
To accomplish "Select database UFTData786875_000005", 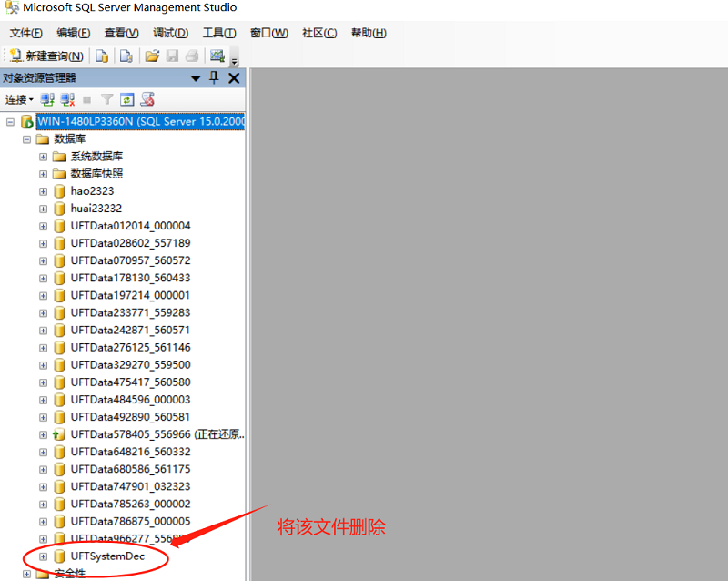I will (130, 522).
